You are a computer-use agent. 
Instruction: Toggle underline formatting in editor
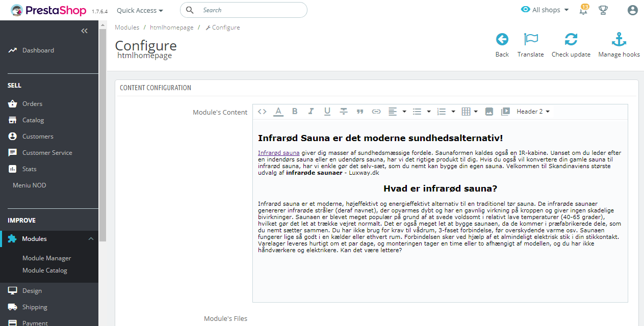327,112
